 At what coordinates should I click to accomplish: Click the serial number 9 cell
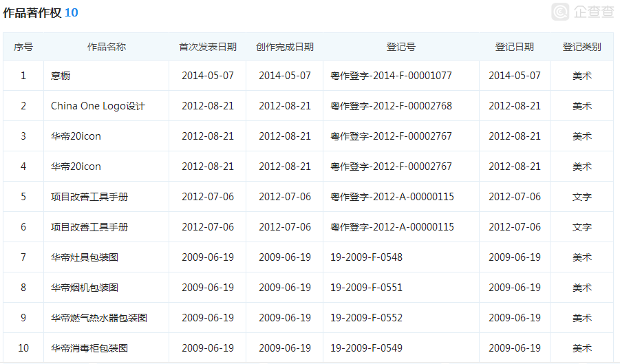click(x=23, y=318)
